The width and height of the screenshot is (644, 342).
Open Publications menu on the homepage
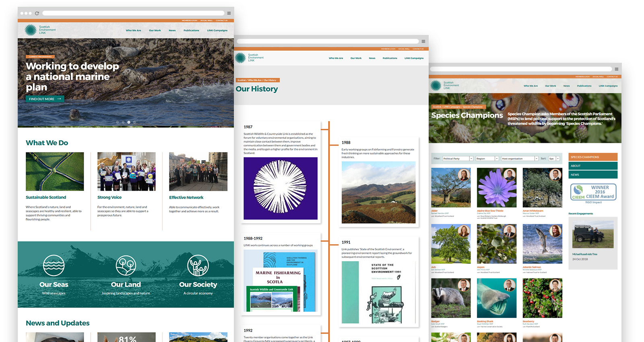[191, 30]
